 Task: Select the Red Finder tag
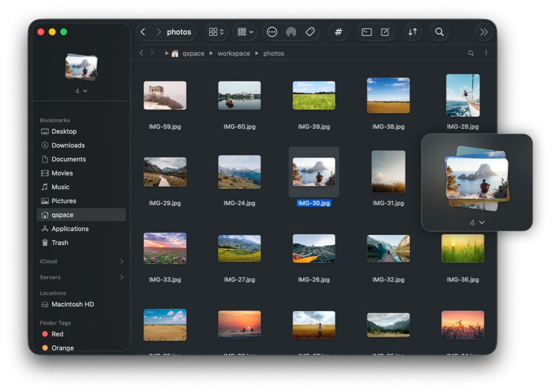57,334
